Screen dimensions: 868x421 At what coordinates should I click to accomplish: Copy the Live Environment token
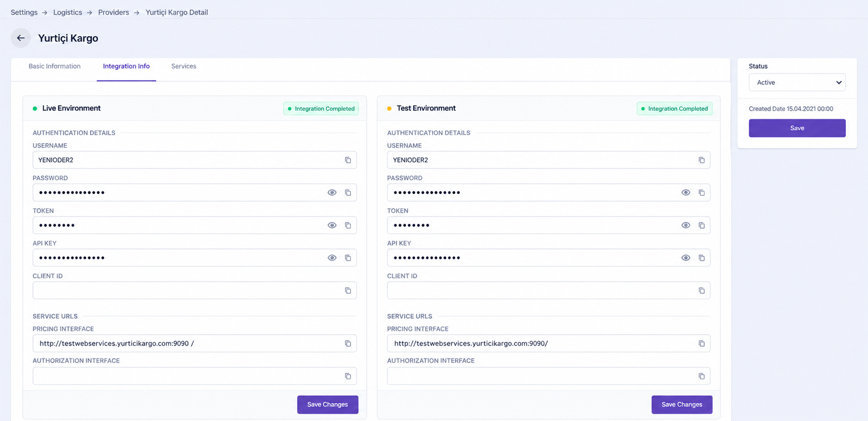point(348,225)
